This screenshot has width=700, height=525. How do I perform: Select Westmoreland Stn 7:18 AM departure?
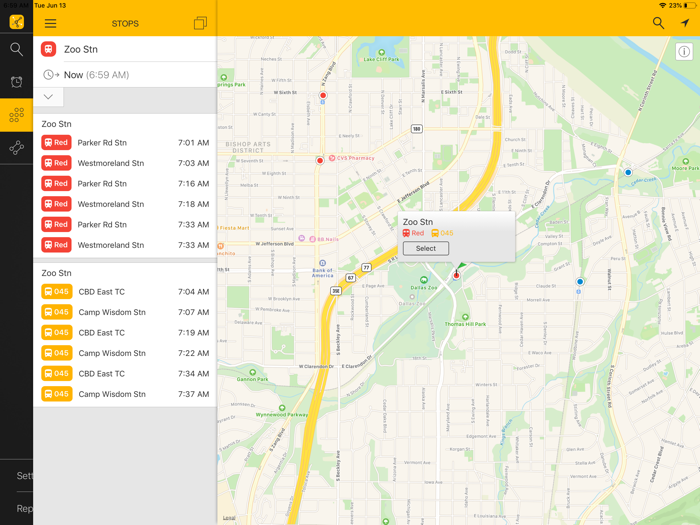point(125,204)
